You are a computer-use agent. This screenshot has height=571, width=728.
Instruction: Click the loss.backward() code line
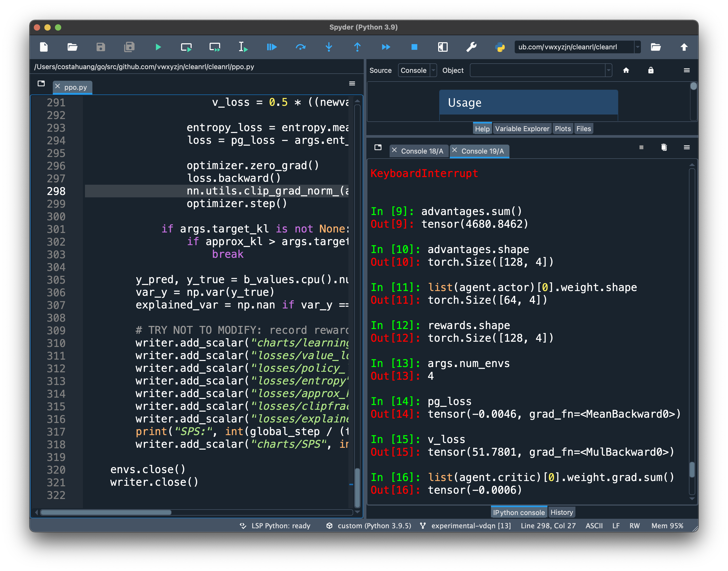234,178
